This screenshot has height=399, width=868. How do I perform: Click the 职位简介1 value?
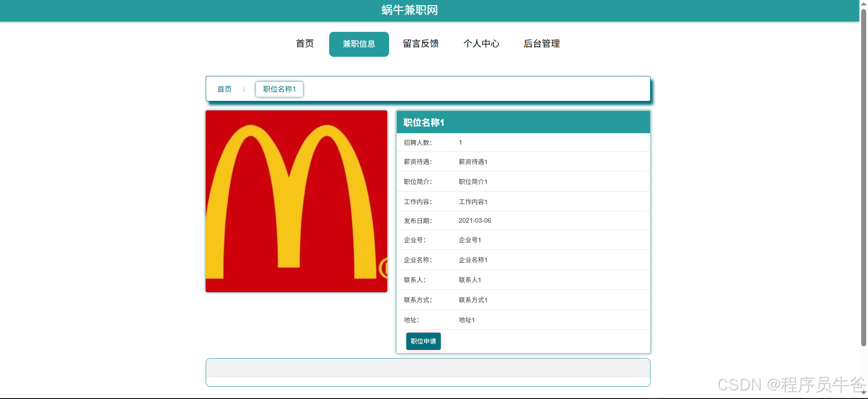click(x=473, y=182)
